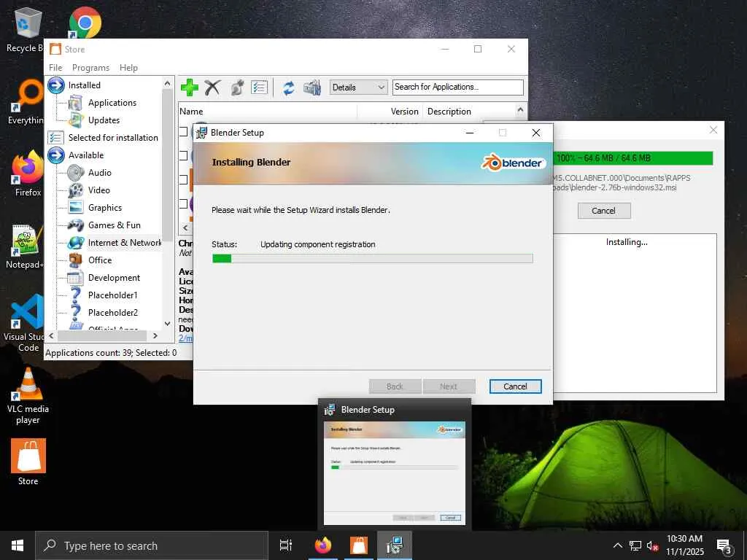The height and width of the screenshot is (560, 747).
Task: Click category tree horizontal scroll left arrow
Action: (x=52, y=335)
